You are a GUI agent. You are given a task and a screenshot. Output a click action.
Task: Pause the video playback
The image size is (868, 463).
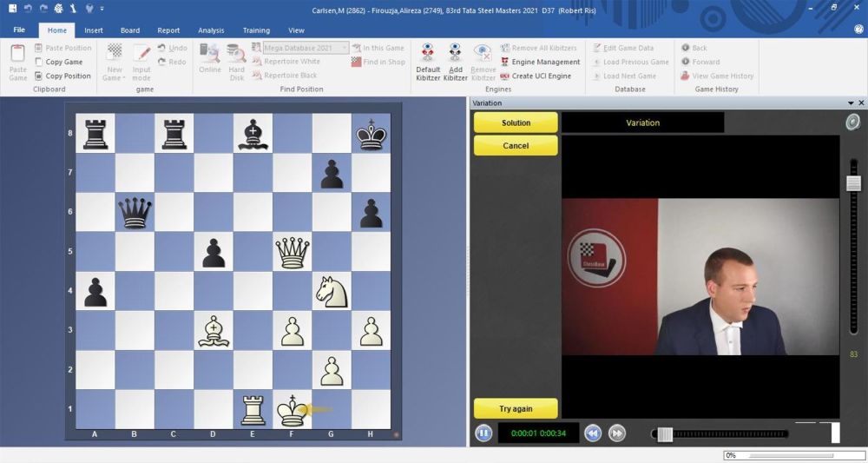pyautogui.click(x=483, y=433)
